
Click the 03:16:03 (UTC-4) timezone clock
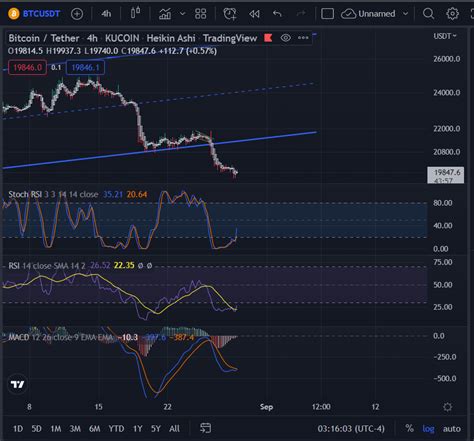351,429
